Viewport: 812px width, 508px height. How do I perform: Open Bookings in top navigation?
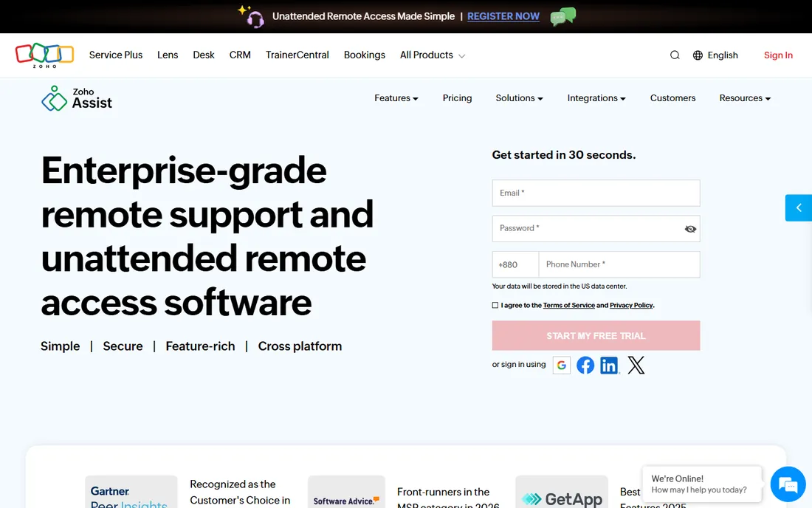[x=365, y=55]
